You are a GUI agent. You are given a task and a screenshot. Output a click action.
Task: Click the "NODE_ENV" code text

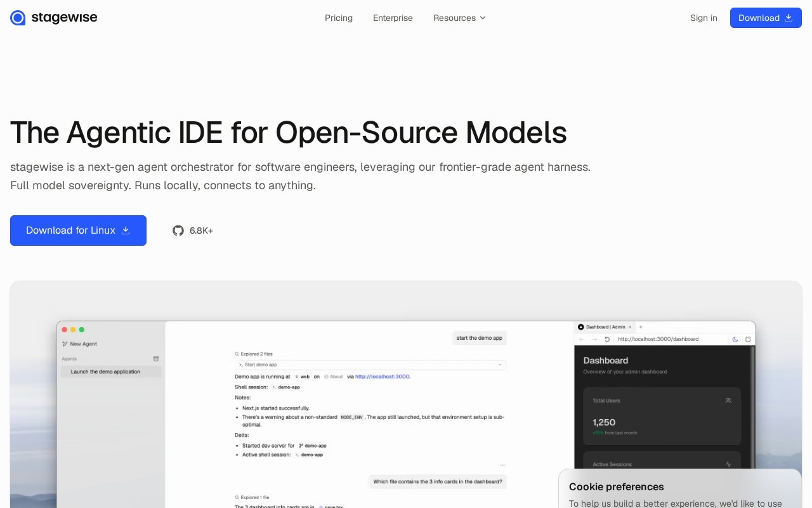(351, 417)
